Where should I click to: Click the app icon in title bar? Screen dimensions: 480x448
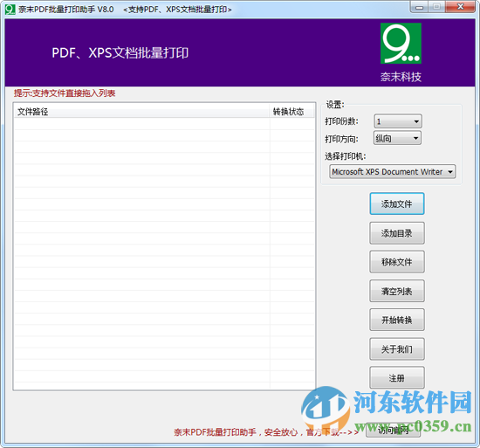pyautogui.click(x=10, y=10)
